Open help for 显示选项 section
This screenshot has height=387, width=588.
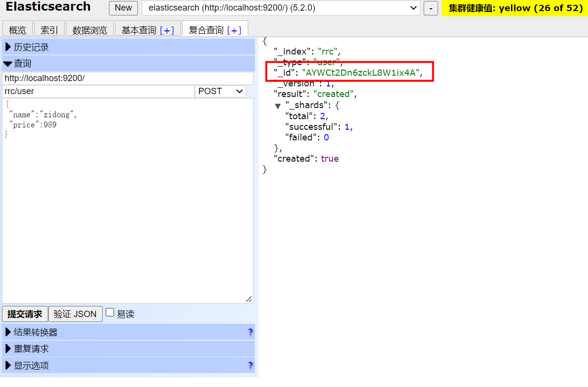250,365
